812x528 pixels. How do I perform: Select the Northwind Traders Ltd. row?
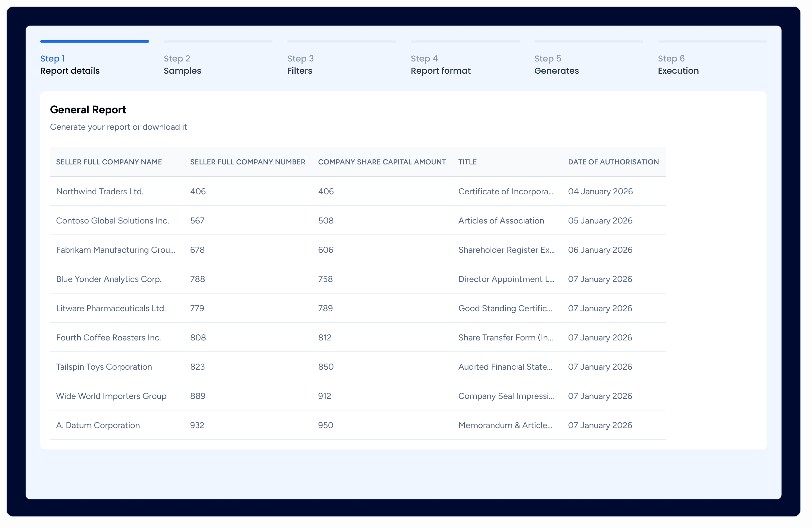point(100,191)
